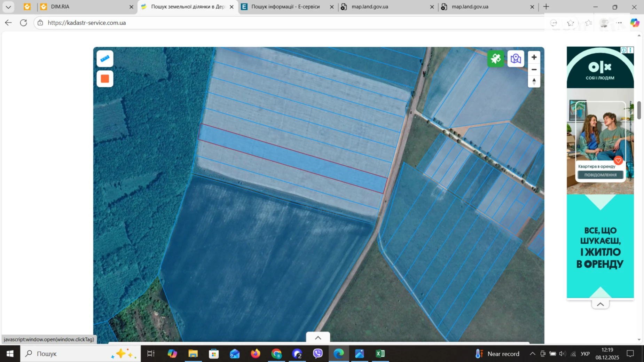Collapse the OLX ad with chevron below
Image resolution: width=644 pixels, height=362 pixels.
[x=600, y=305]
